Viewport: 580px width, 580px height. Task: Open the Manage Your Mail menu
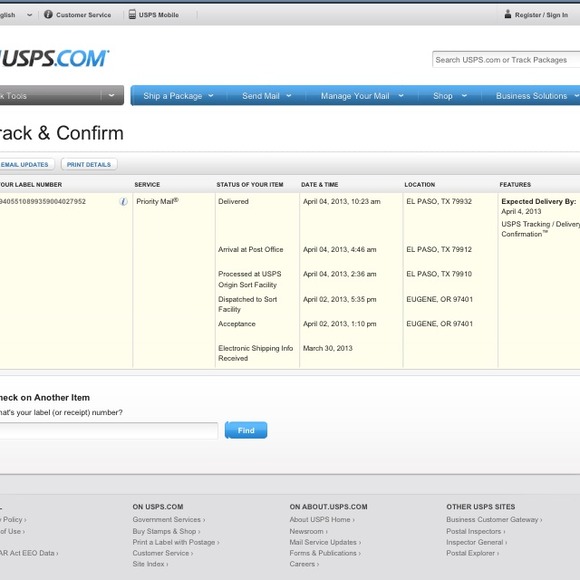click(x=355, y=96)
